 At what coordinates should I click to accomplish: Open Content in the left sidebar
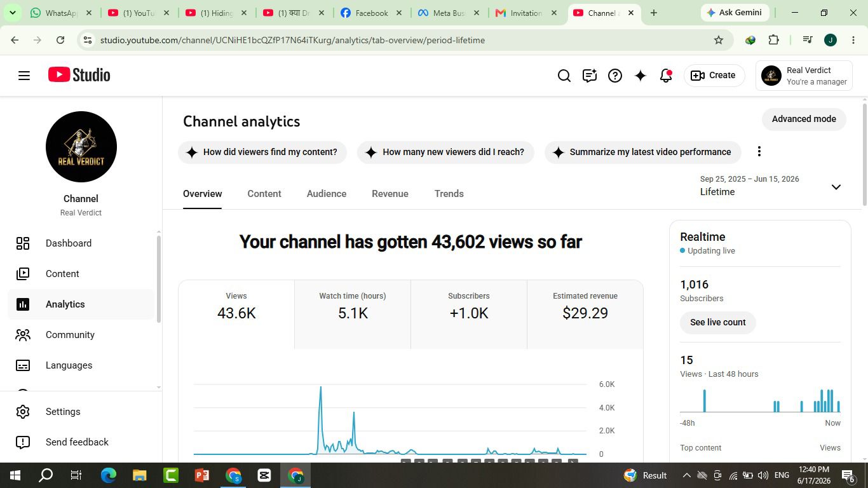click(x=81, y=274)
